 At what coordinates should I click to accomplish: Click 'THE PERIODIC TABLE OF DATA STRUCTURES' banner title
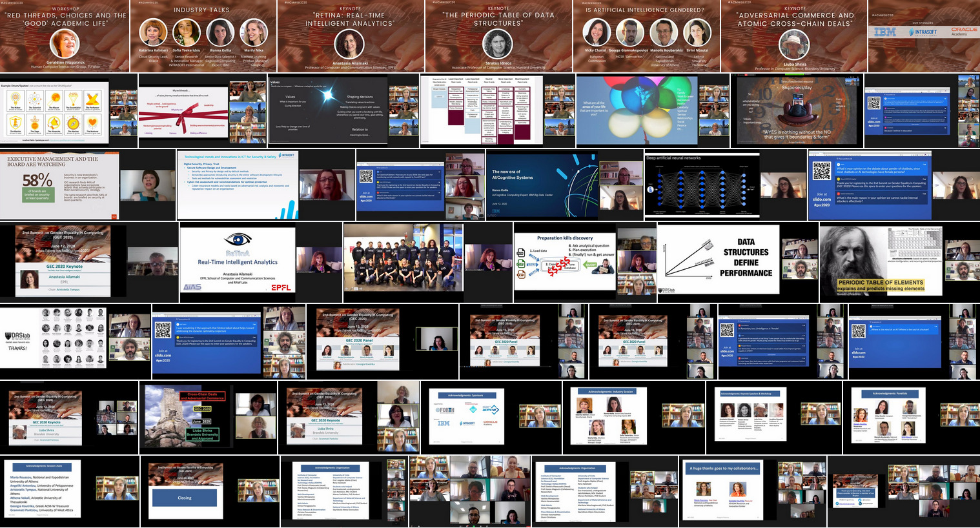(498, 19)
